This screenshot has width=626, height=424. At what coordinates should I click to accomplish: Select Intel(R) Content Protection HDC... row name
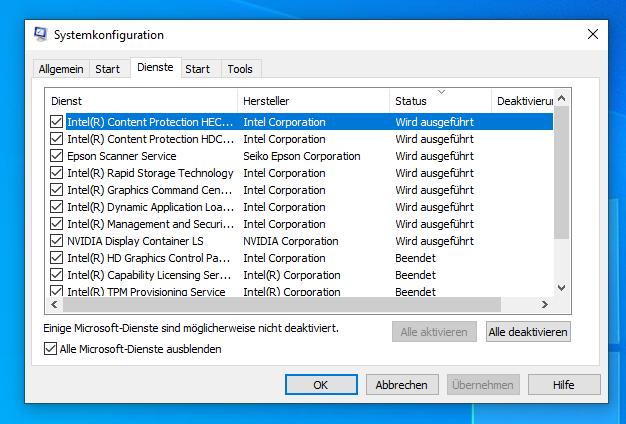point(151,139)
